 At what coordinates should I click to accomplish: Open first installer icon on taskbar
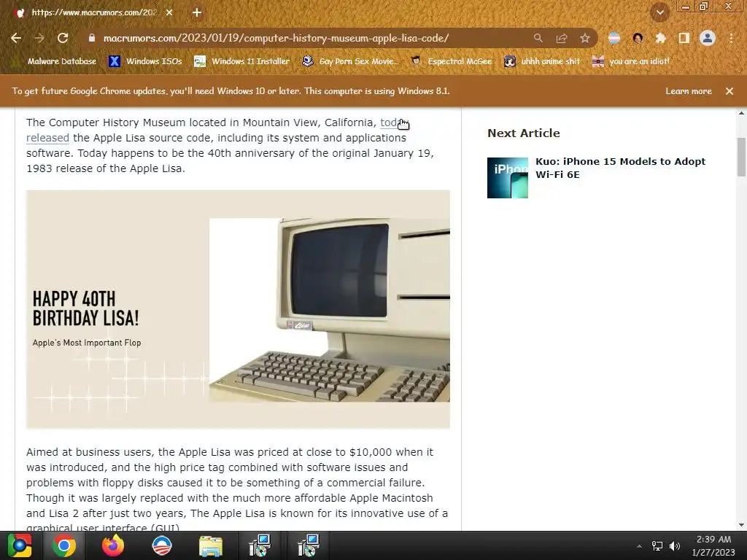click(x=260, y=545)
